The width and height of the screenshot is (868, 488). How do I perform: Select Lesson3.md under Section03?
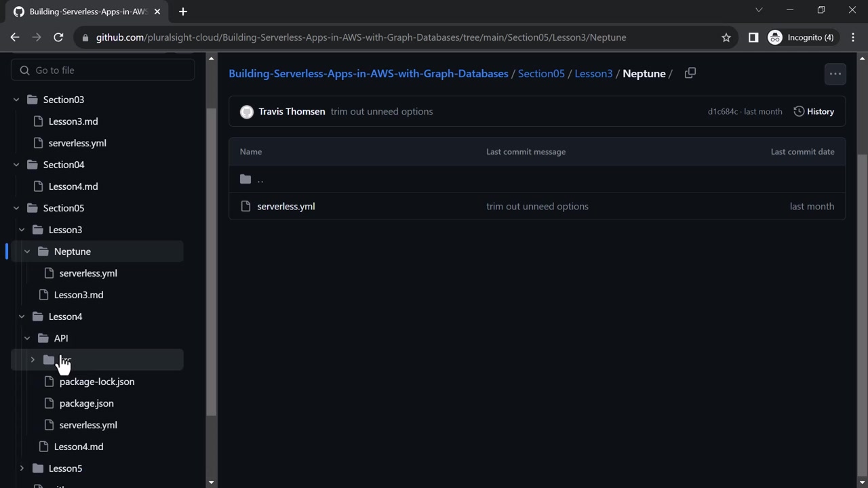click(x=73, y=121)
